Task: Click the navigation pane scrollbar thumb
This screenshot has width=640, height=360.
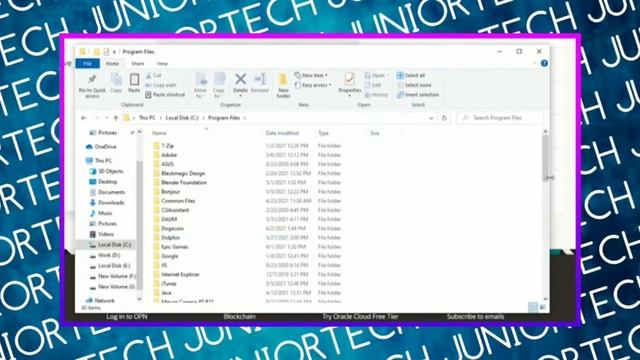Action: [140, 224]
